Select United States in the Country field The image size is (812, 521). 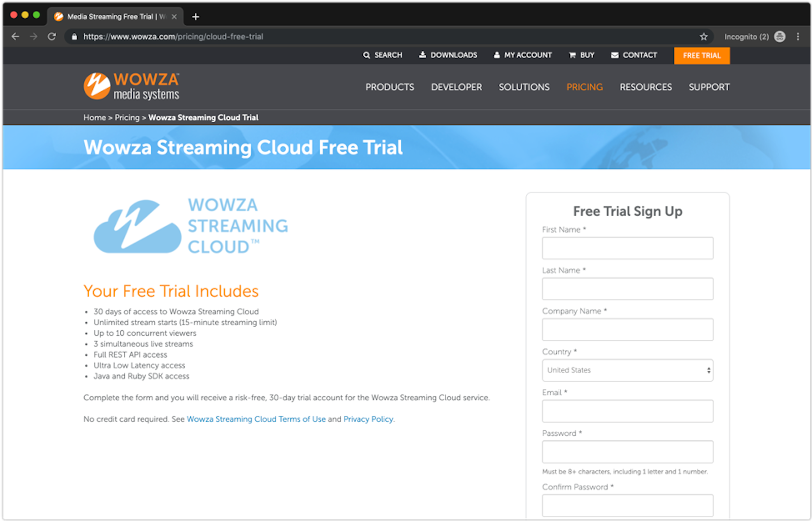[x=628, y=370]
